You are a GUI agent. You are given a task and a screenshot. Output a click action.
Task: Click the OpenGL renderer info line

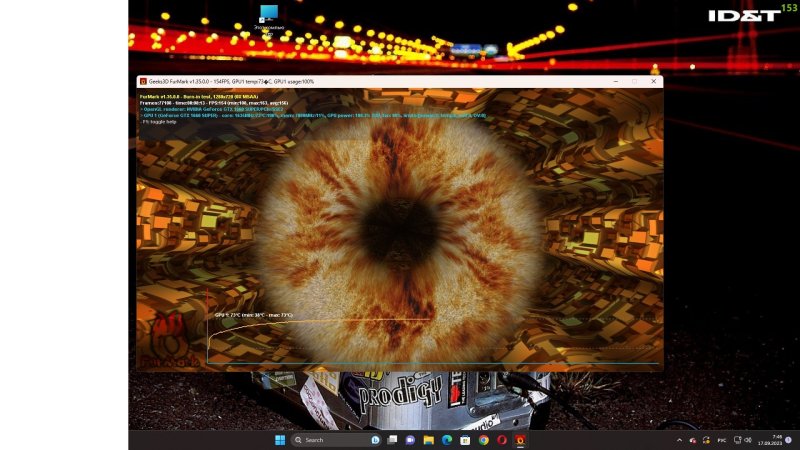point(212,109)
